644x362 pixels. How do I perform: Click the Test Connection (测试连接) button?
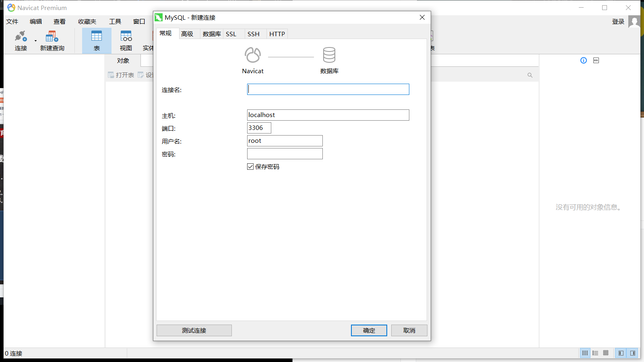[x=194, y=330]
